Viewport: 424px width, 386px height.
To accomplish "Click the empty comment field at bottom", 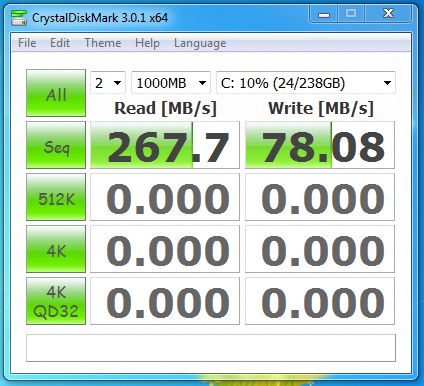I will [x=211, y=348].
